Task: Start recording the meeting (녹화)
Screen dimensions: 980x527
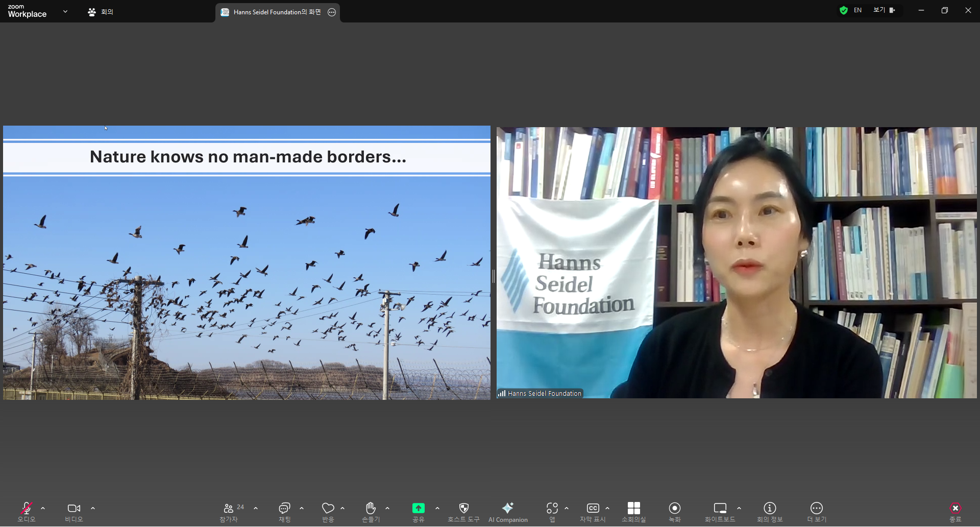Action: (x=674, y=509)
